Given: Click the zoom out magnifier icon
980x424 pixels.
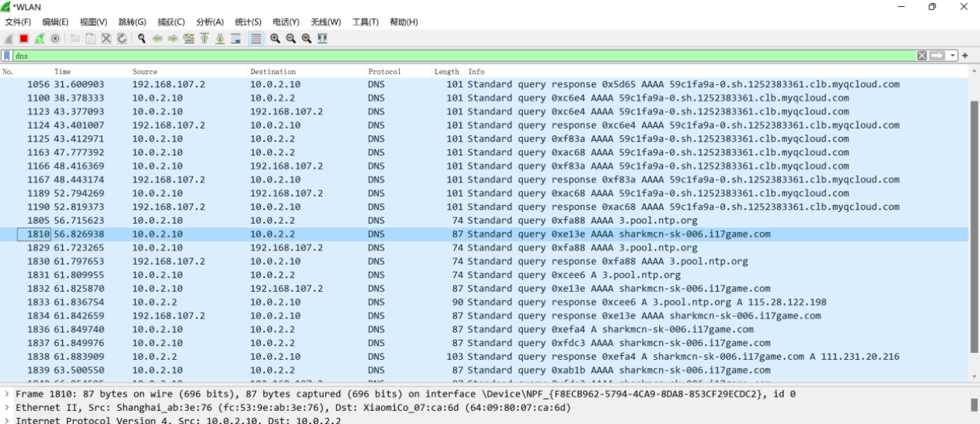Looking at the screenshot, I should point(291,38).
